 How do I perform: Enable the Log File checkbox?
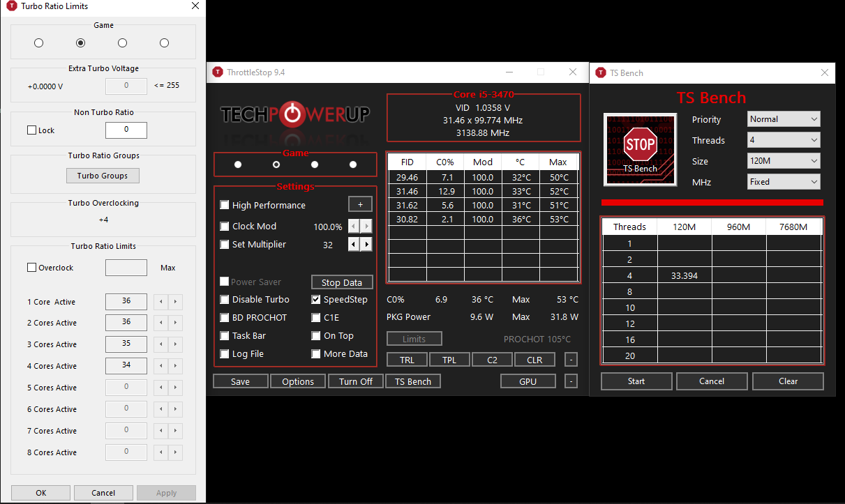pos(224,353)
